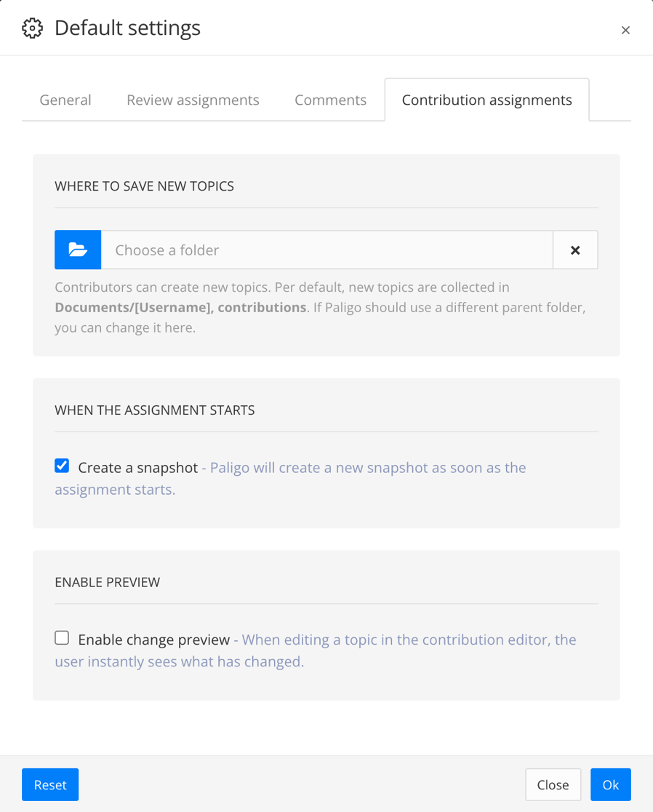Switch to the Contribution assignments tab
This screenshot has width=653, height=812.
click(x=486, y=100)
